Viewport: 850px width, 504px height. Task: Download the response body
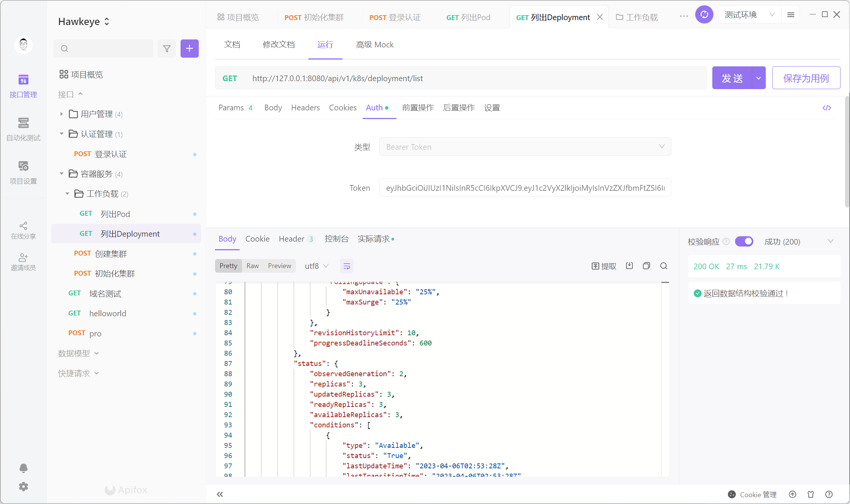click(x=630, y=266)
